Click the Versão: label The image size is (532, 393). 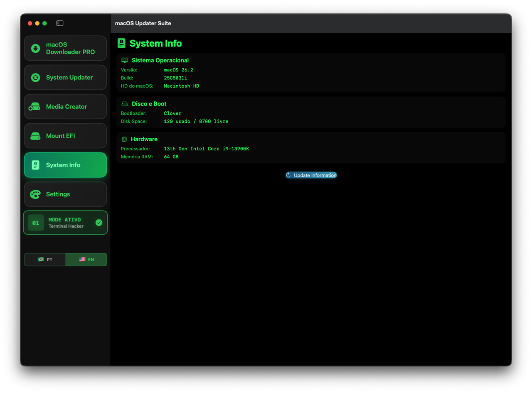point(129,70)
